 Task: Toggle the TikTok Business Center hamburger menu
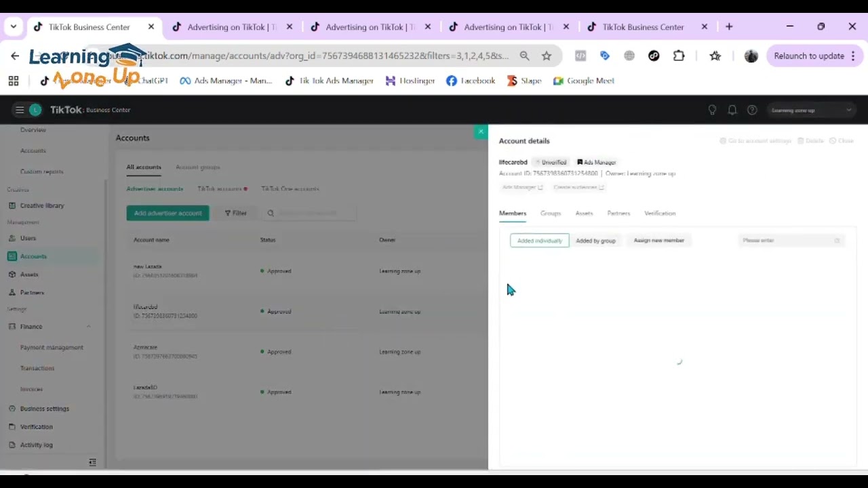click(20, 110)
